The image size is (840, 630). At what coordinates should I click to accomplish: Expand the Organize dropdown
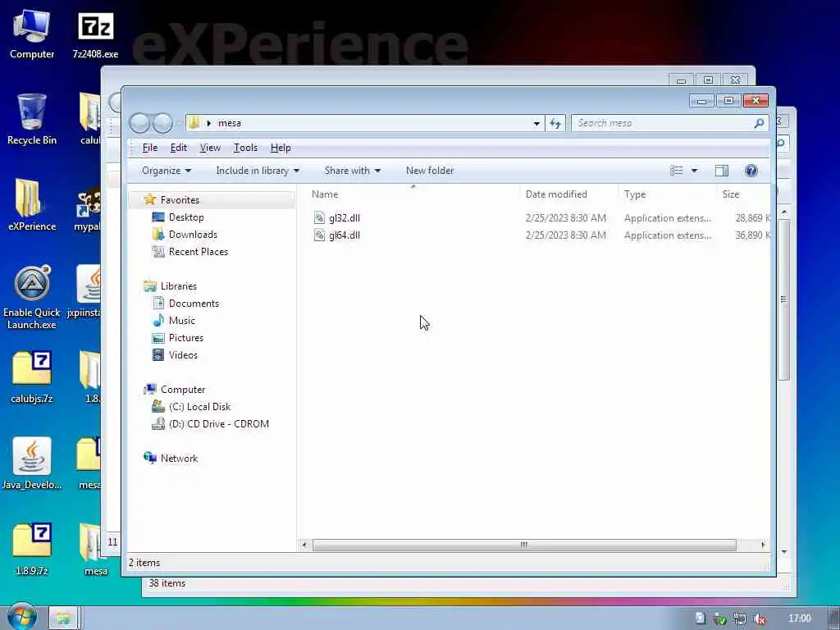166,171
